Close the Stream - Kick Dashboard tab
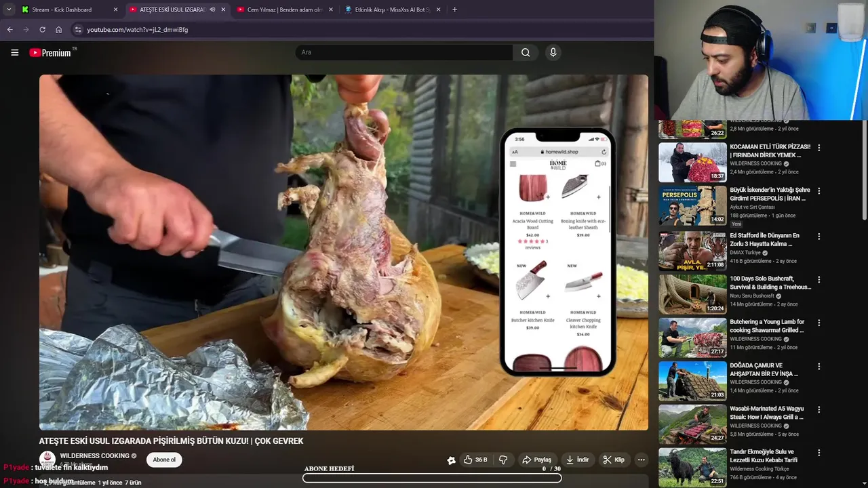 (115, 9)
